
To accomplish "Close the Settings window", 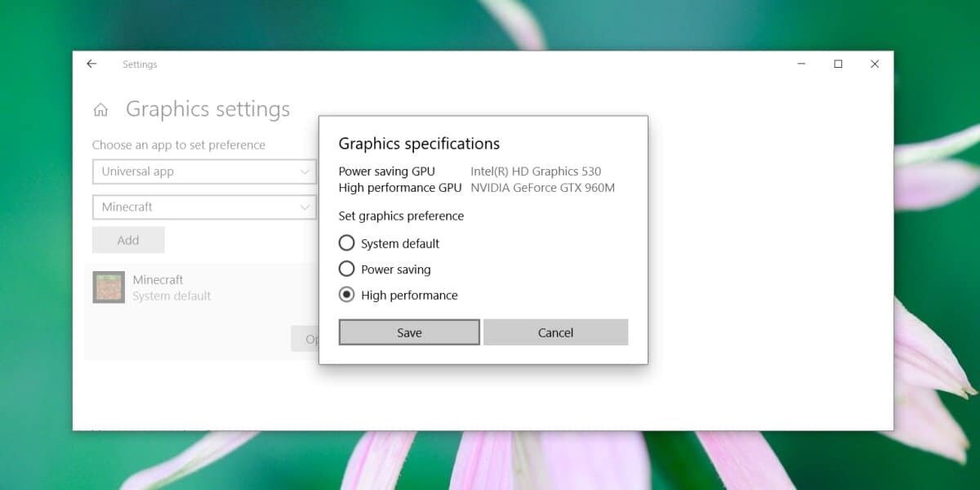I will tap(875, 64).
